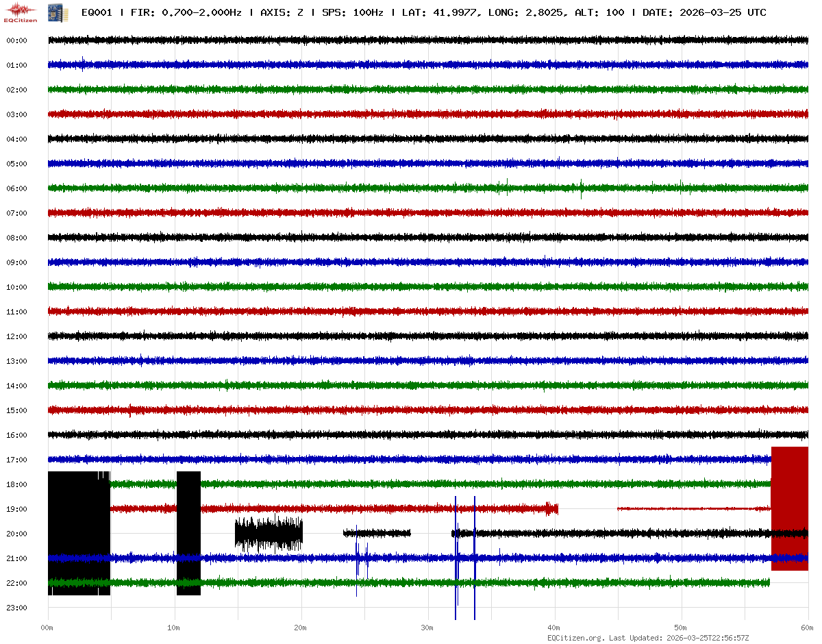Image resolution: width=822 pixels, height=644 pixels.
Task: Click the 12:00 hour label
Action: tap(16, 336)
